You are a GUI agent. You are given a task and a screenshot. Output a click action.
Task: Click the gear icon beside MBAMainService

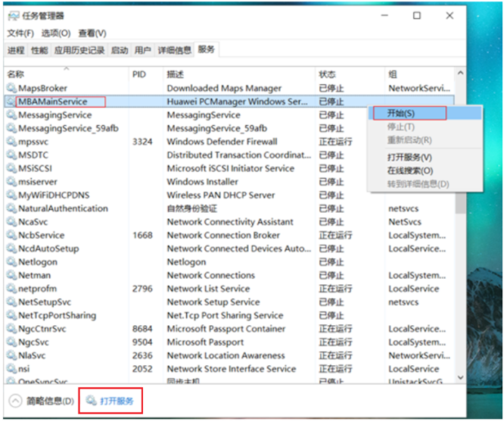(11, 102)
